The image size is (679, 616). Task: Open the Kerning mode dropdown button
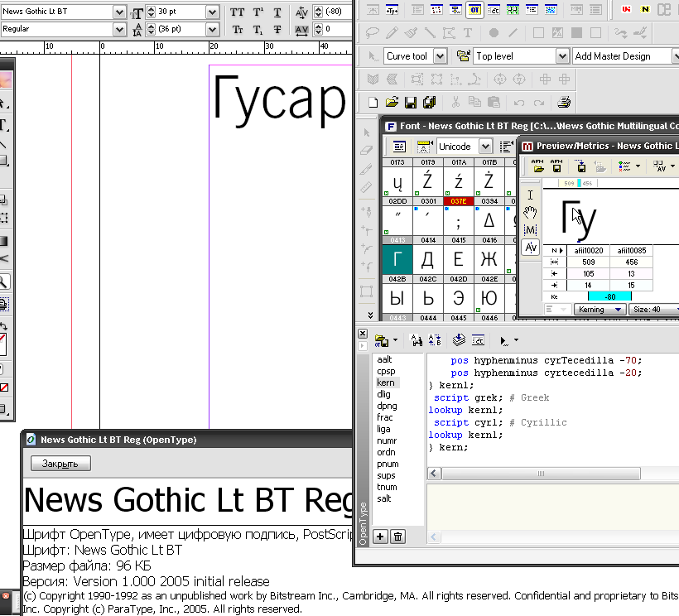pyautogui.click(x=600, y=309)
